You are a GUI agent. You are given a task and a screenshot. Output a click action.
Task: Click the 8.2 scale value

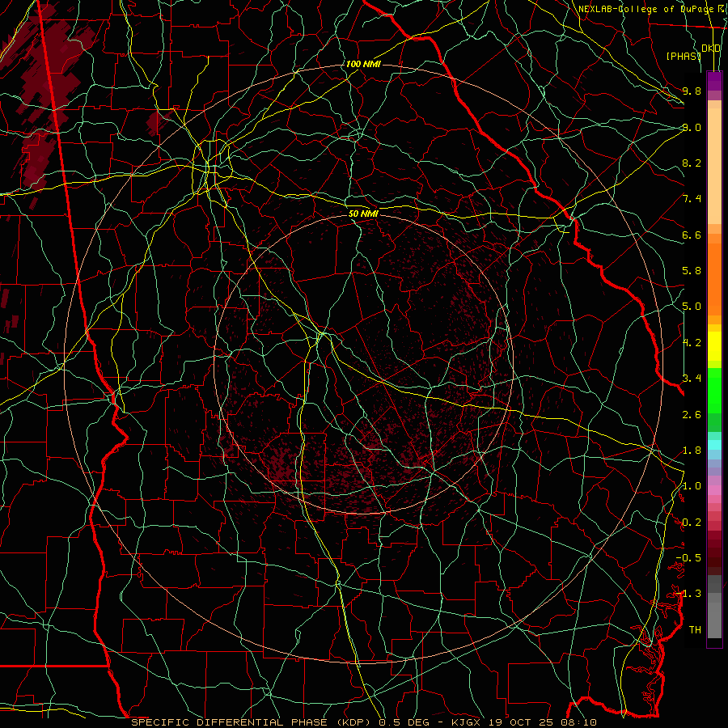click(x=692, y=163)
